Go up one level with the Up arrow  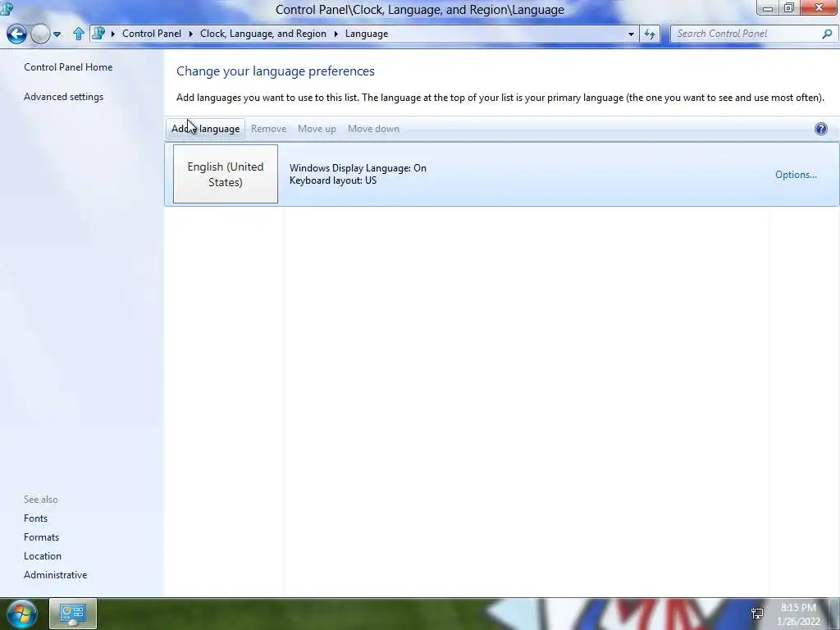[x=79, y=34]
